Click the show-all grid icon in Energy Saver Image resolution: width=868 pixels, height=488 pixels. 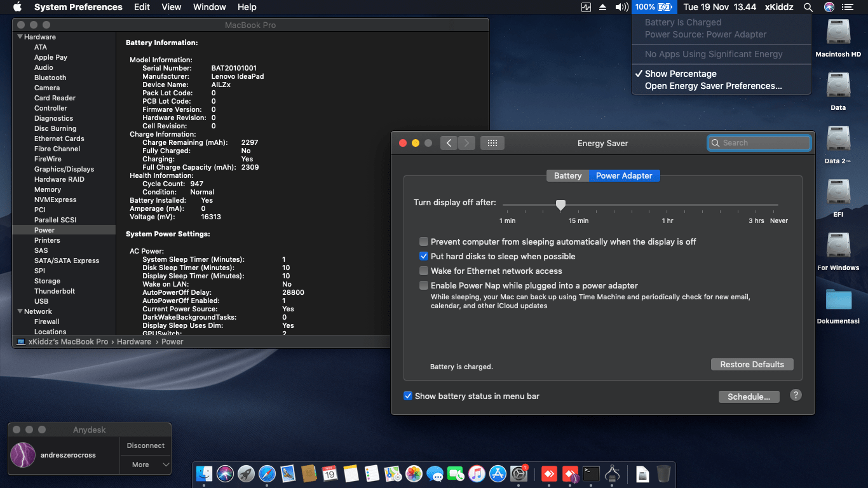[x=492, y=143]
